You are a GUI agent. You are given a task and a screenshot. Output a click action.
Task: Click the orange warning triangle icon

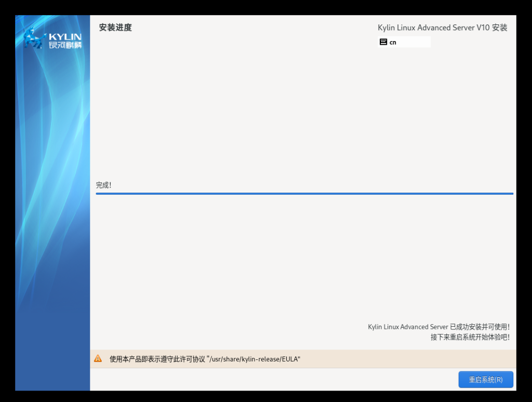(x=98, y=358)
